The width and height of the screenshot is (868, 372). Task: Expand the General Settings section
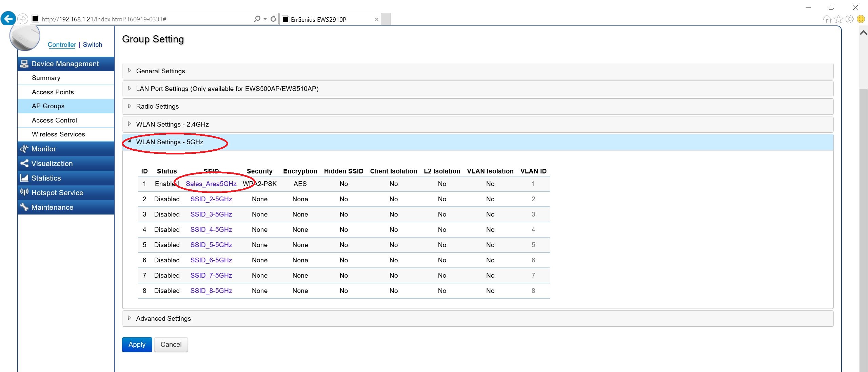pos(160,71)
